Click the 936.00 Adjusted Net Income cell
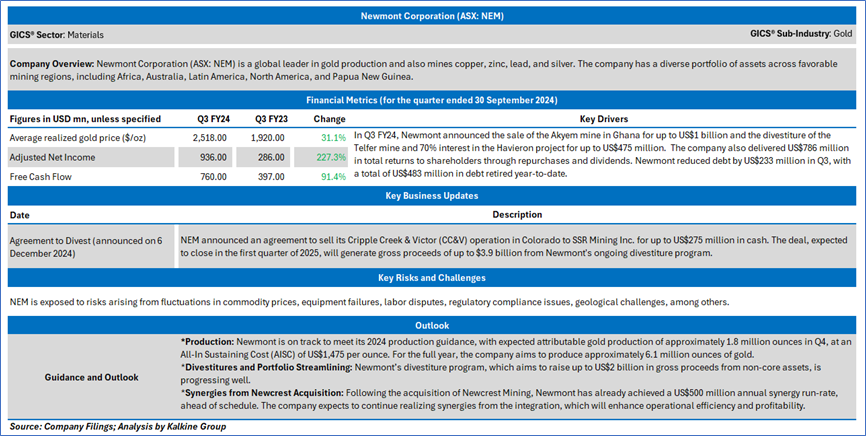 (x=203, y=157)
